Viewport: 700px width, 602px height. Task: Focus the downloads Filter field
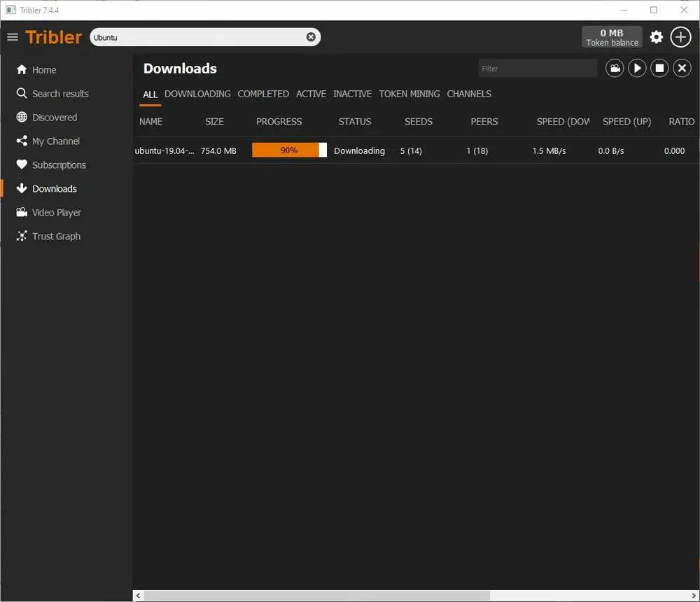coord(538,69)
